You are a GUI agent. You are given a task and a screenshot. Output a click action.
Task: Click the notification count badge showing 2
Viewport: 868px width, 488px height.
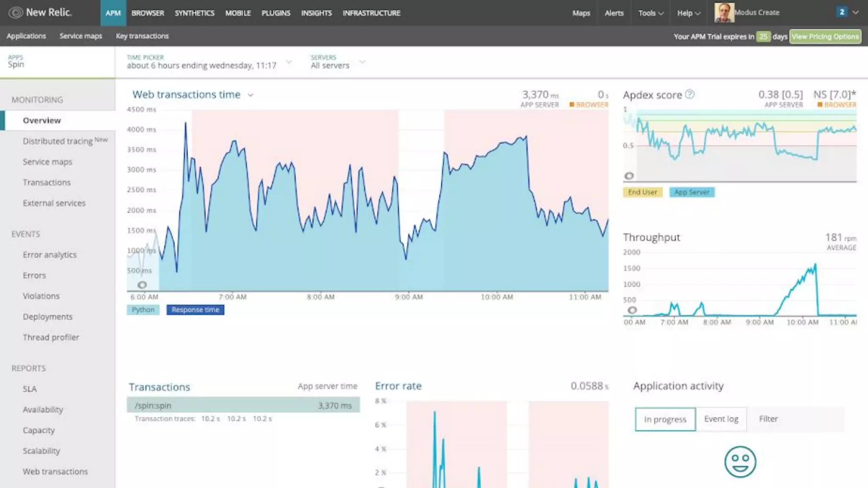pos(842,12)
